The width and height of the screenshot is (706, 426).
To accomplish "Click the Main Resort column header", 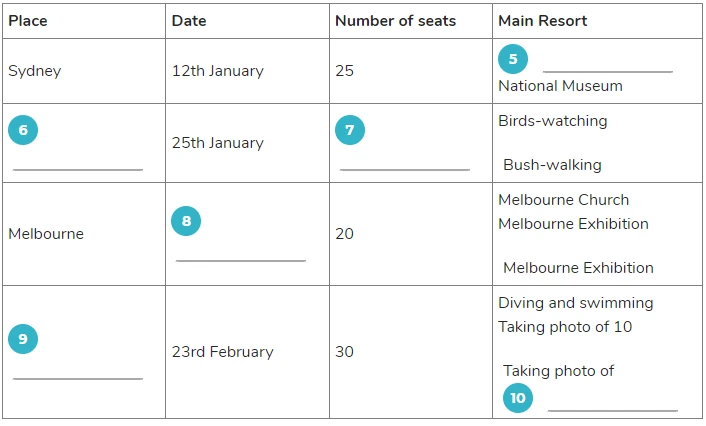I will pos(543,21).
